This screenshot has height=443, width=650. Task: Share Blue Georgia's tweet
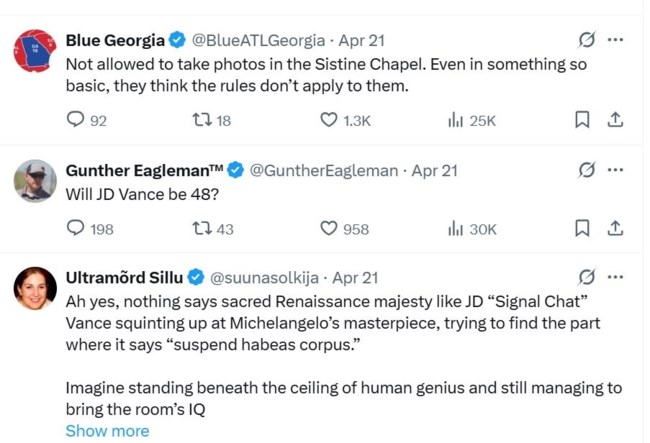[x=616, y=120]
